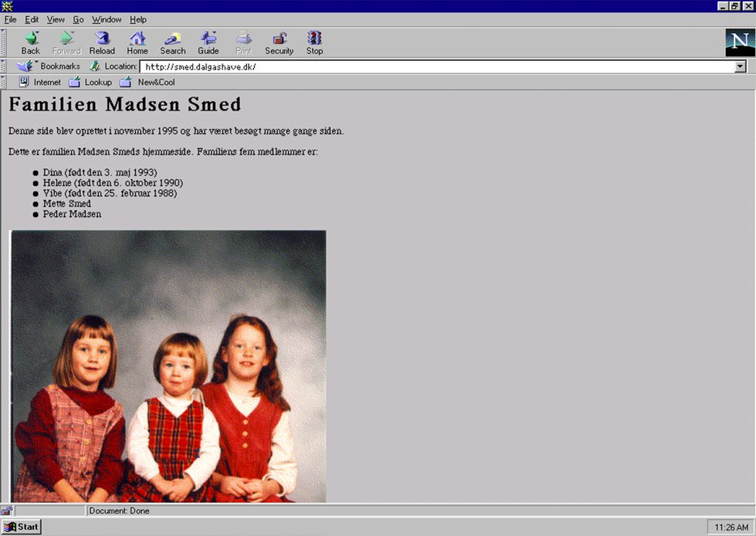
Task: Click list item Peder Madsen
Action: click(x=72, y=214)
